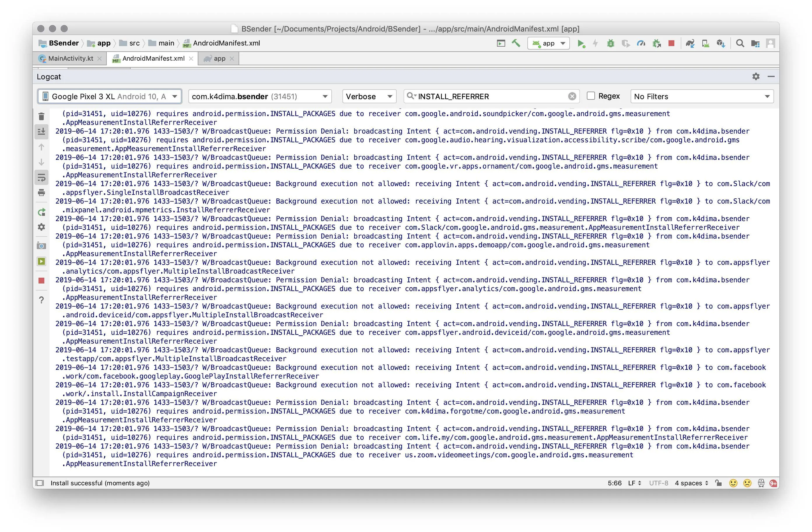Clear logcat with the trash icon

[x=41, y=117]
